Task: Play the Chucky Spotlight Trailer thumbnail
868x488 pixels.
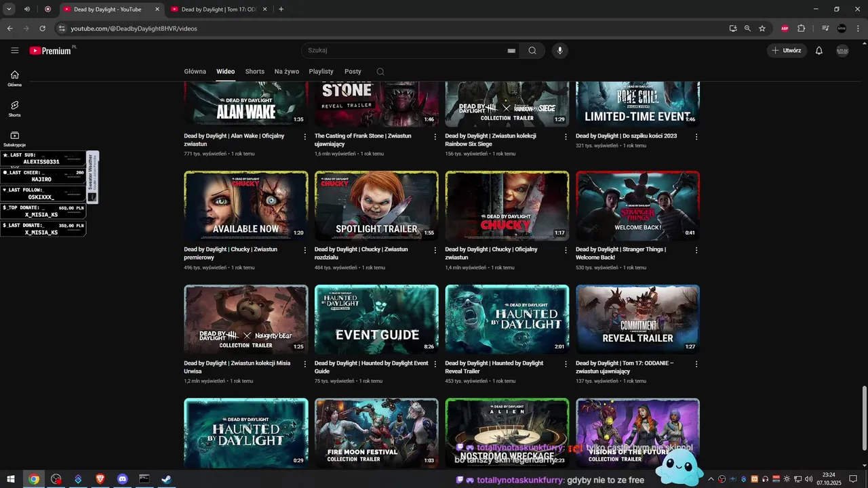Action: click(x=376, y=206)
